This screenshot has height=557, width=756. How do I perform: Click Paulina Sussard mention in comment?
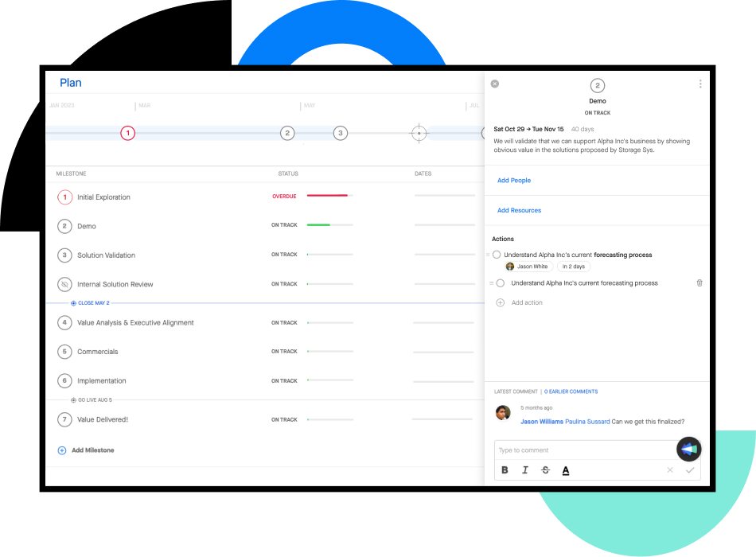click(x=587, y=422)
